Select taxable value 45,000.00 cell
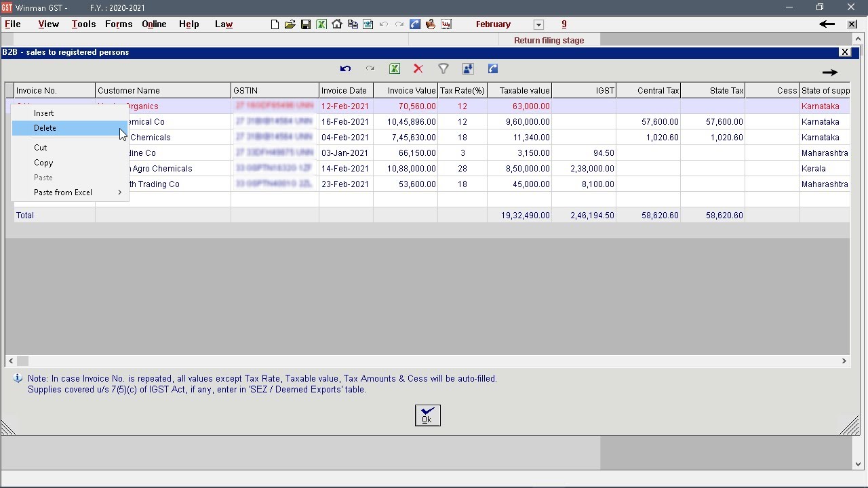This screenshot has height=488, width=868. [x=519, y=184]
